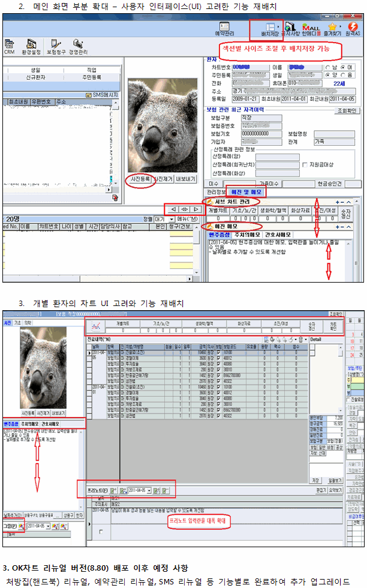Click the small red document icon under the address list
367x588 pixels.
point(115,197)
